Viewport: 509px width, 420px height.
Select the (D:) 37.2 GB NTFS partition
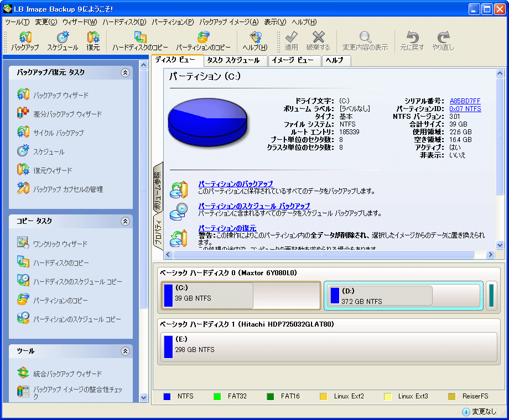(403, 296)
